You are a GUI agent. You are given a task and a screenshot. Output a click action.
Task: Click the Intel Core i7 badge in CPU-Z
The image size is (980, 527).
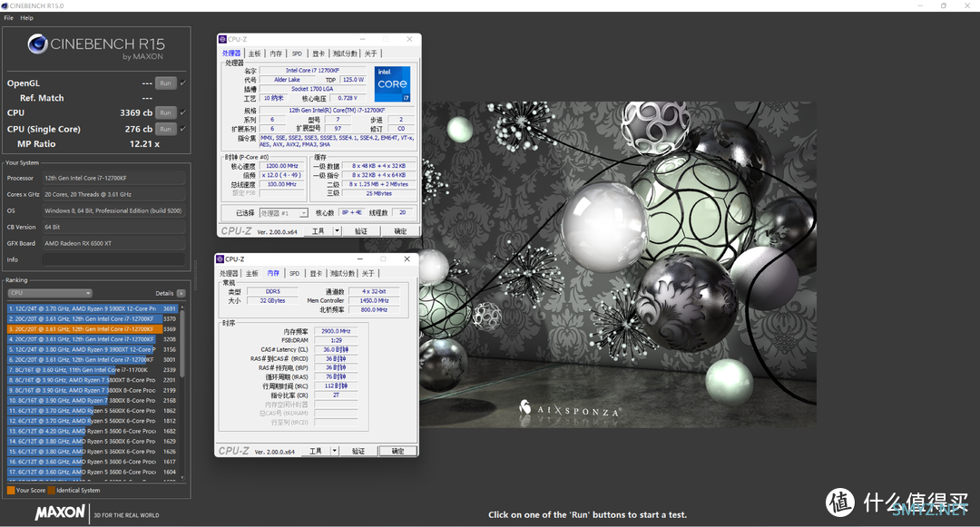(x=393, y=84)
